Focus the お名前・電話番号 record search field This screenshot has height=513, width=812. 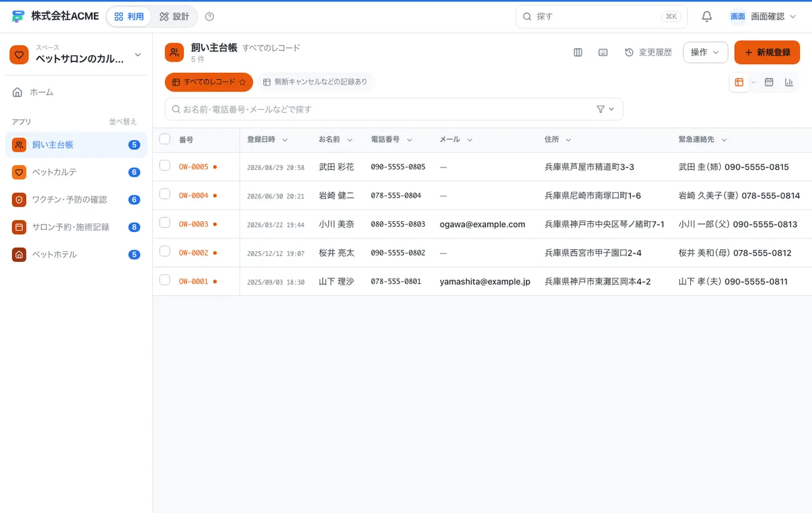point(394,109)
